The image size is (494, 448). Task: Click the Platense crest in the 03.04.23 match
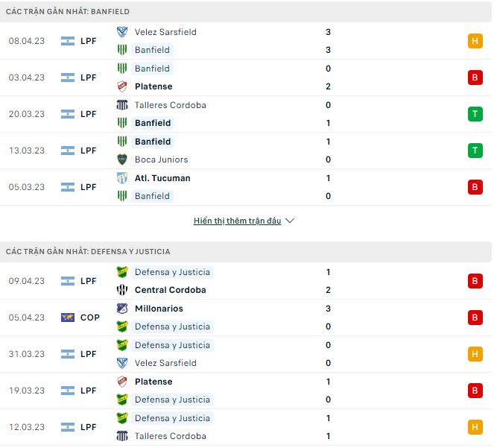(122, 86)
